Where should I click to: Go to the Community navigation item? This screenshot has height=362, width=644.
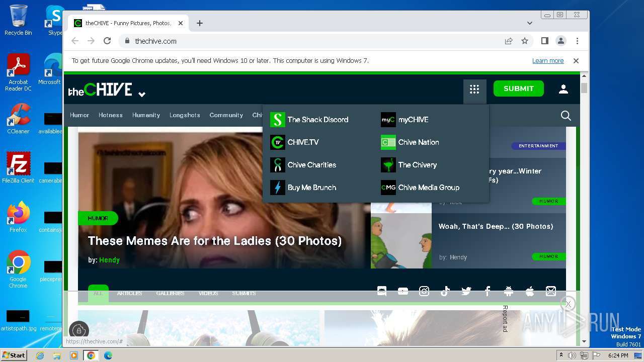coord(226,115)
